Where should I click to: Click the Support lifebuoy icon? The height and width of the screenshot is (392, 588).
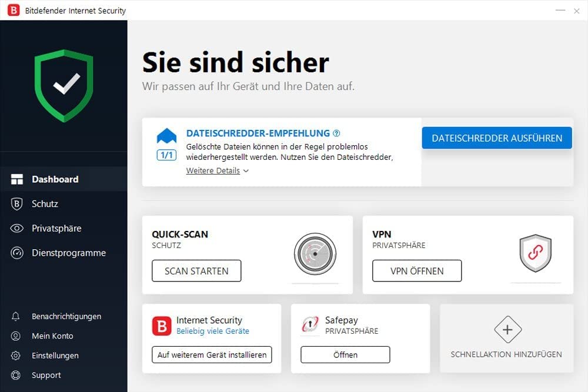click(16, 375)
